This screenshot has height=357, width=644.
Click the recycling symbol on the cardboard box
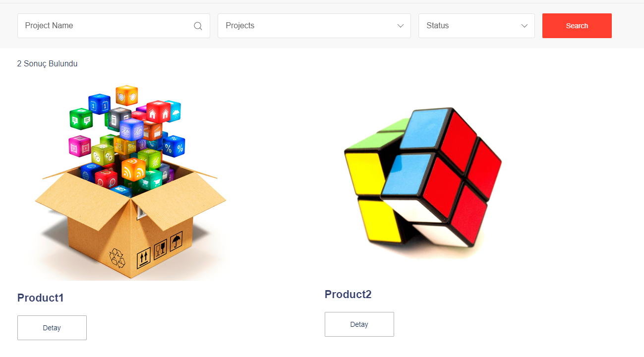pyautogui.click(x=118, y=257)
